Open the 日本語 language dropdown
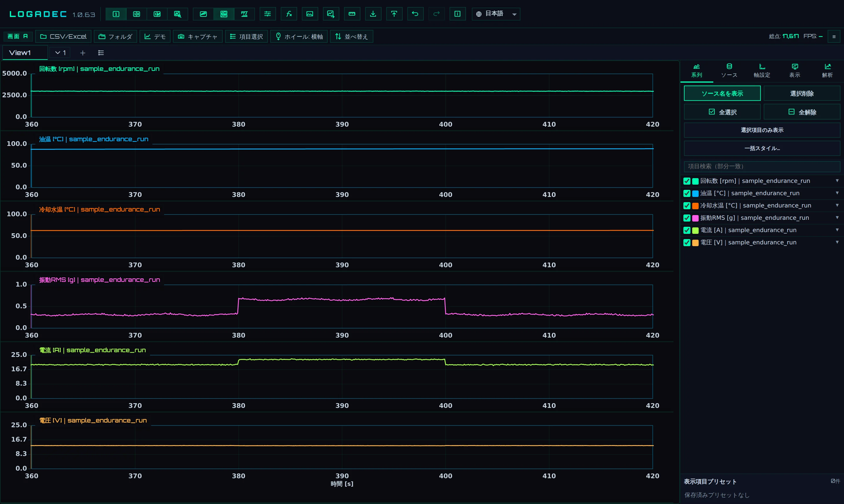The width and height of the screenshot is (844, 504). (x=496, y=14)
